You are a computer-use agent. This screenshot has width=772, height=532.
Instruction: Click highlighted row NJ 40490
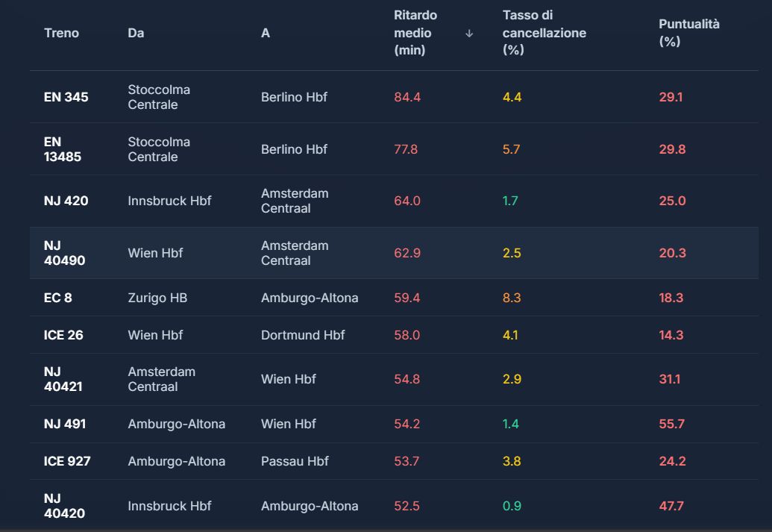coord(64,253)
